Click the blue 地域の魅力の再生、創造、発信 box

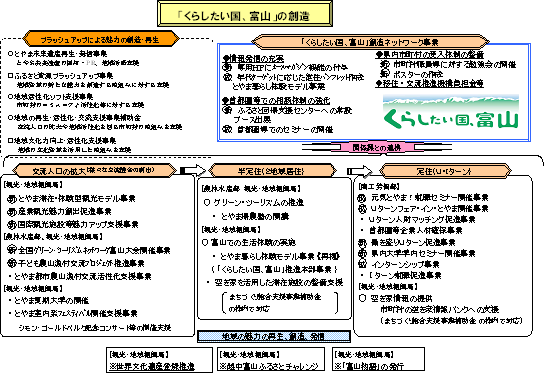tap(273, 336)
